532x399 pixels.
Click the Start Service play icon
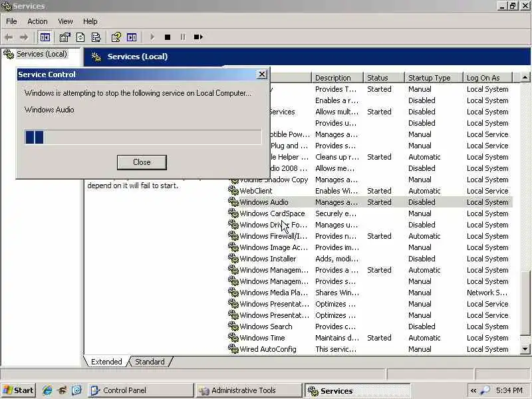[152, 37]
